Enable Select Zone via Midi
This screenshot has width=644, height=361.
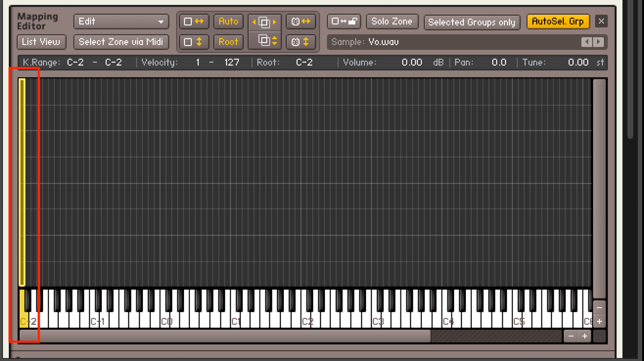pos(121,42)
